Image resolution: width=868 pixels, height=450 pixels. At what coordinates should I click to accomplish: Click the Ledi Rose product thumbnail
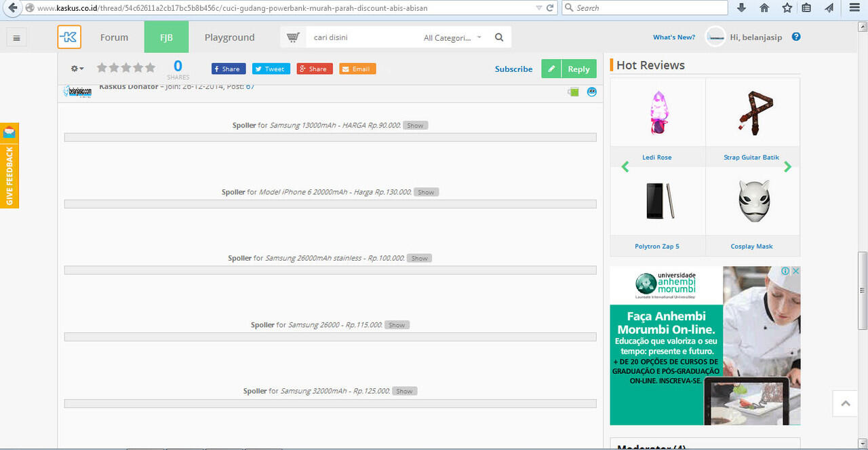point(658,112)
